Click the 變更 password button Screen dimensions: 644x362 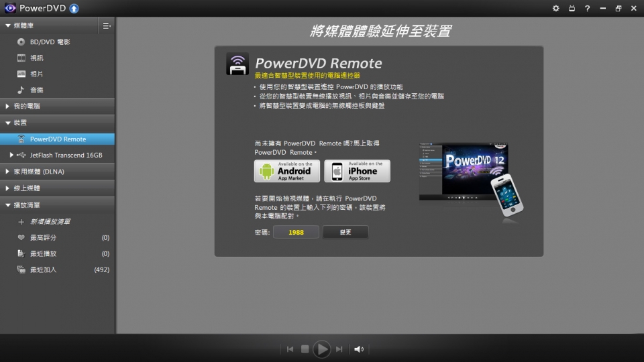click(345, 233)
